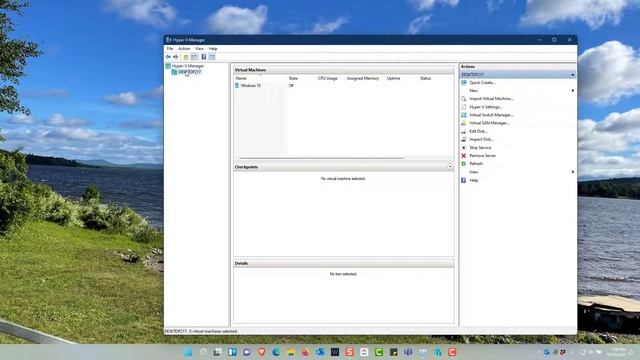
Task: Open Hyper-V Settings action
Action: [x=486, y=107]
